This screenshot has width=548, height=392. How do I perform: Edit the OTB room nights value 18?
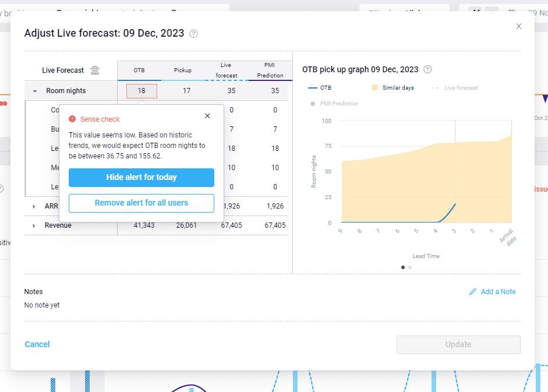(x=142, y=91)
